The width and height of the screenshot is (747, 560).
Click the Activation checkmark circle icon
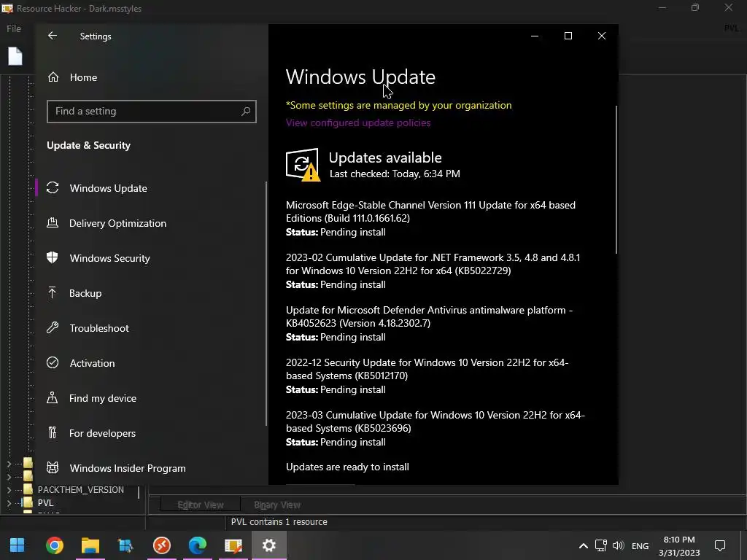pyautogui.click(x=53, y=362)
